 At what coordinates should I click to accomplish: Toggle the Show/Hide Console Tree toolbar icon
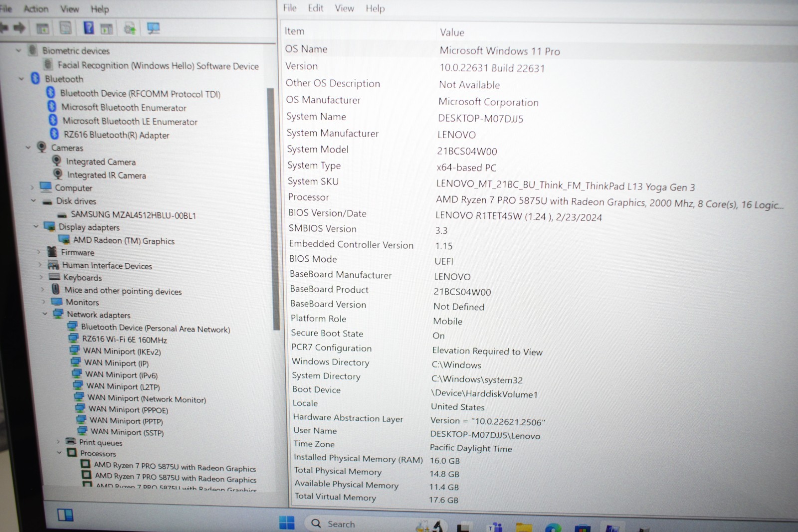43,28
